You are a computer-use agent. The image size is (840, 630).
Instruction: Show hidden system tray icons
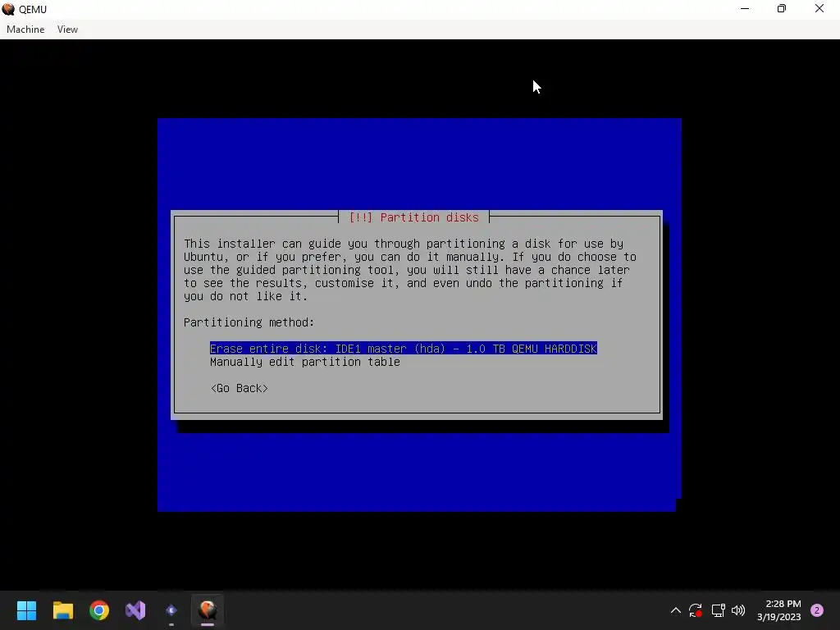pyautogui.click(x=676, y=610)
